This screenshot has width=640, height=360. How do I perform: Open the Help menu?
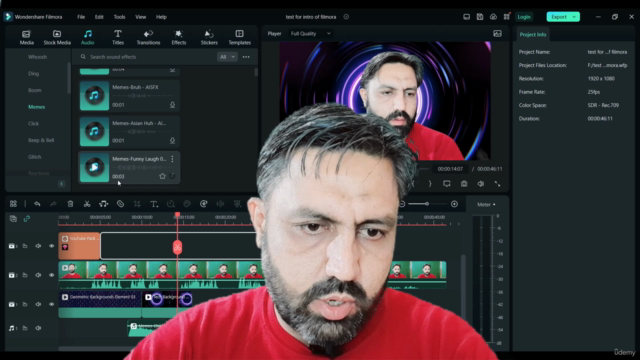coord(161,17)
